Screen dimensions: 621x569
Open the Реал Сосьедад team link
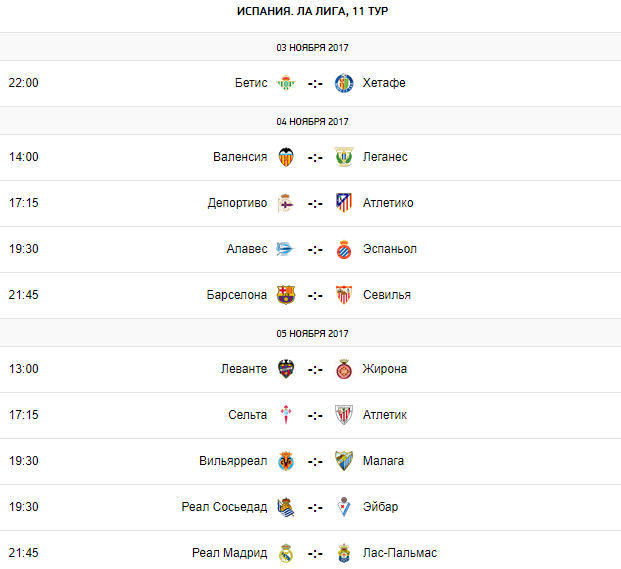(x=224, y=507)
